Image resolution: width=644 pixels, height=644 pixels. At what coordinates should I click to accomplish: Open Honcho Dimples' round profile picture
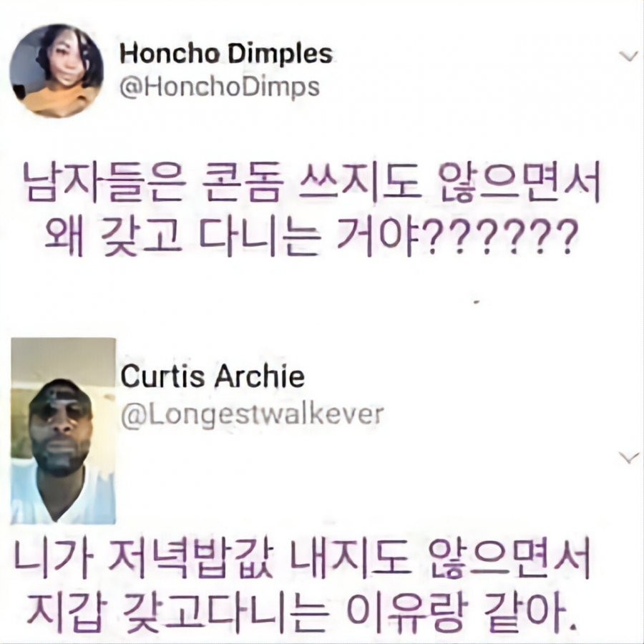click(57, 71)
